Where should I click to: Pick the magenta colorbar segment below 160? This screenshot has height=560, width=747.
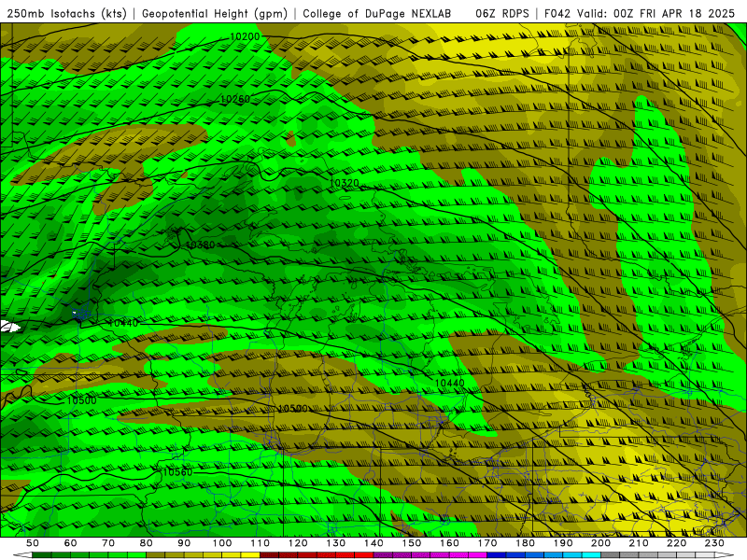[x=440, y=555]
